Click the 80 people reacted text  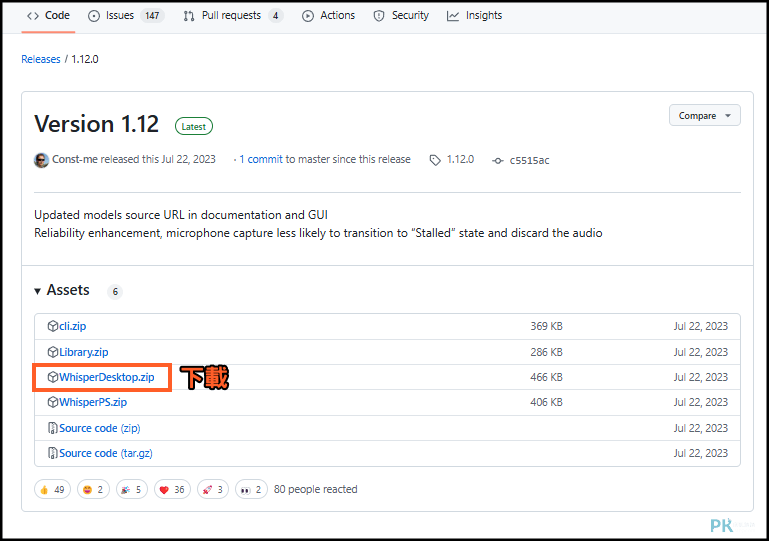(x=315, y=489)
